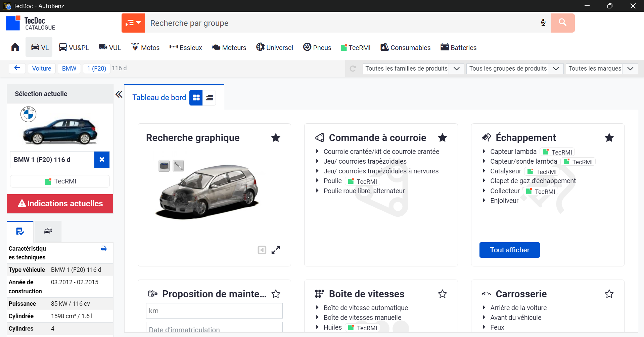Collapse the Sélection actuelle side panel

(x=119, y=94)
